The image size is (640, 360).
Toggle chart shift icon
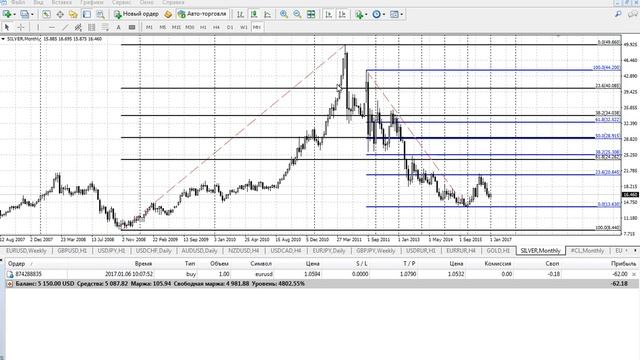(342, 14)
